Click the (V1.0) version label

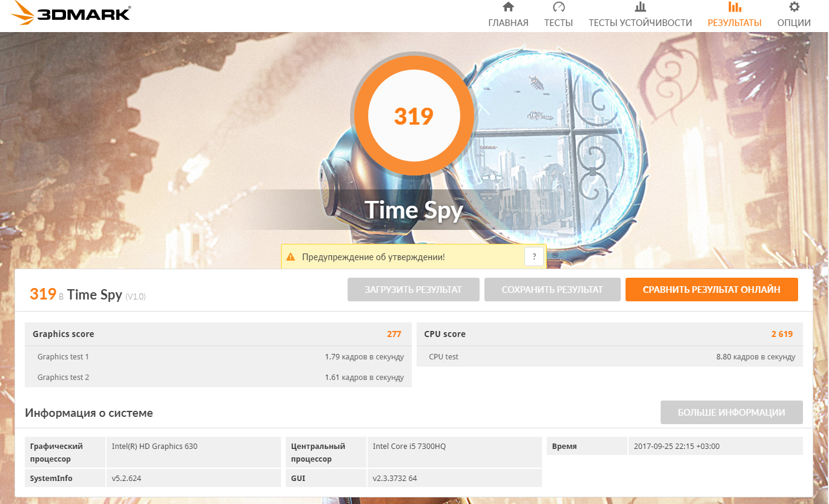[136, 296]
